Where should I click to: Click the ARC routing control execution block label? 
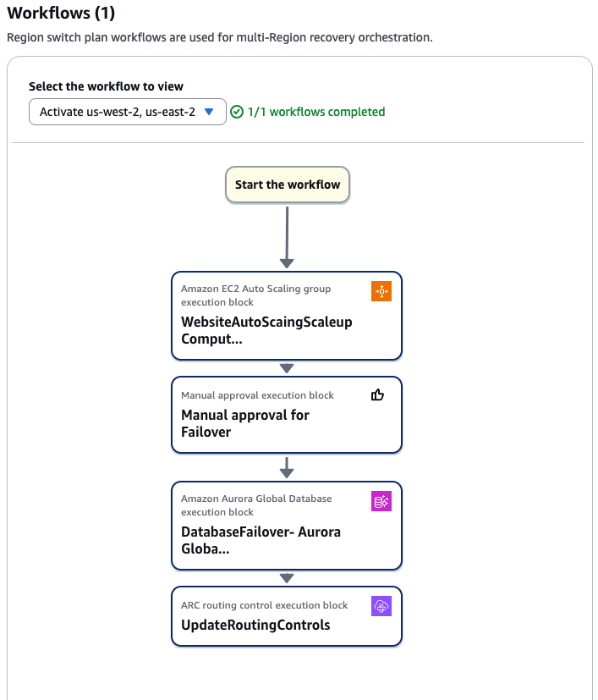point(264,605)
